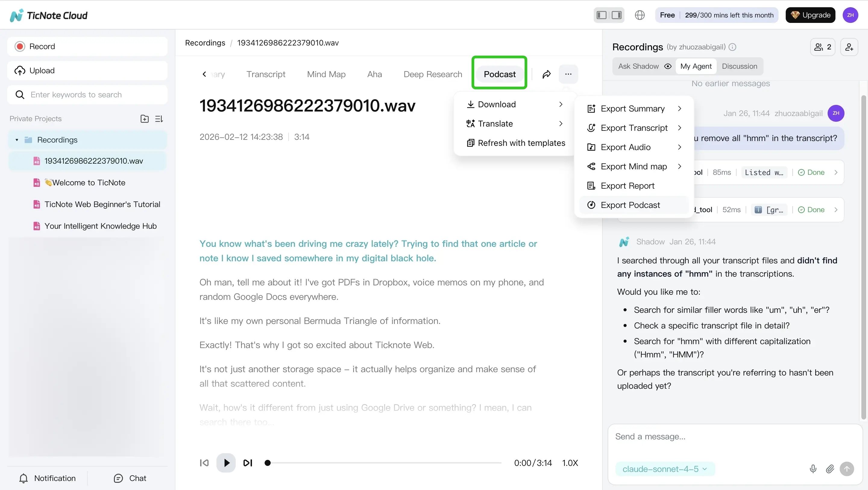The height and width of the screenshot is (490, 868).
Task: Toggle the Ask Shadow eye icon
Action: [668, 66]
